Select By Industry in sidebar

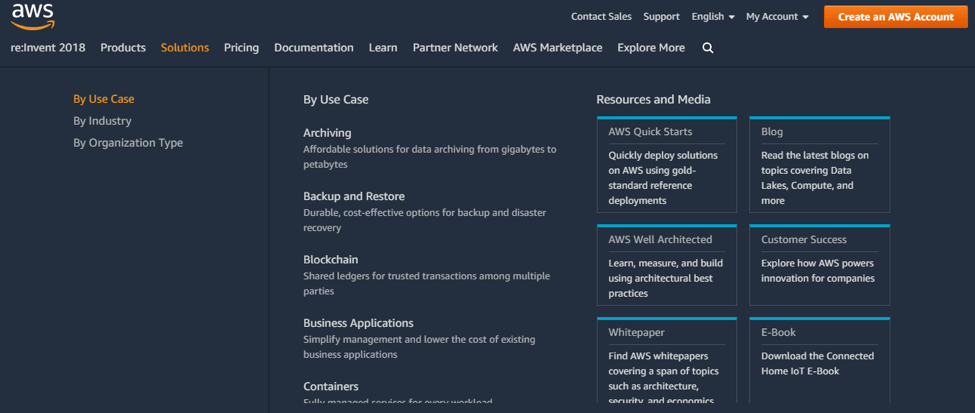(102, 121)
